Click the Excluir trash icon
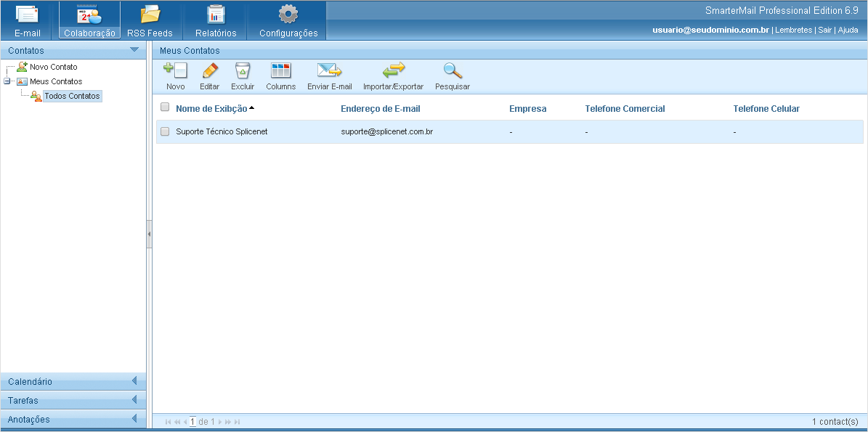 [x=243, y=71]
